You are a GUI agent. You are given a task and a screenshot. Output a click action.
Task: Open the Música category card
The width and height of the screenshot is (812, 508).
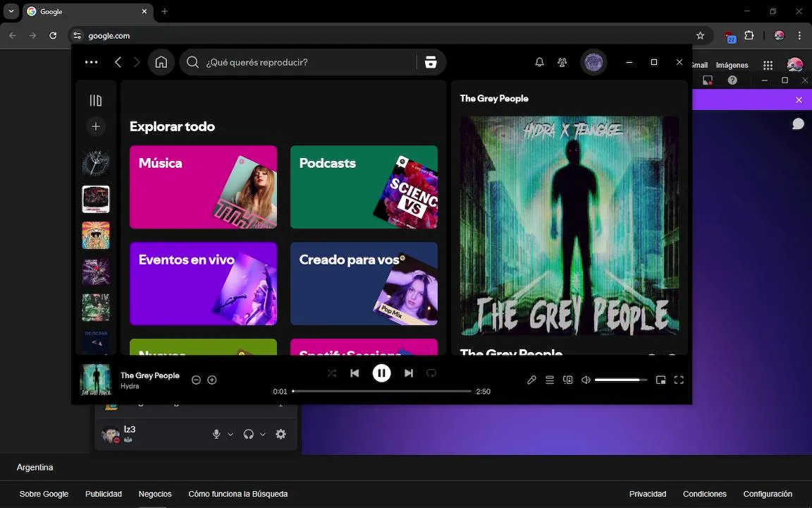pos(203,187)
